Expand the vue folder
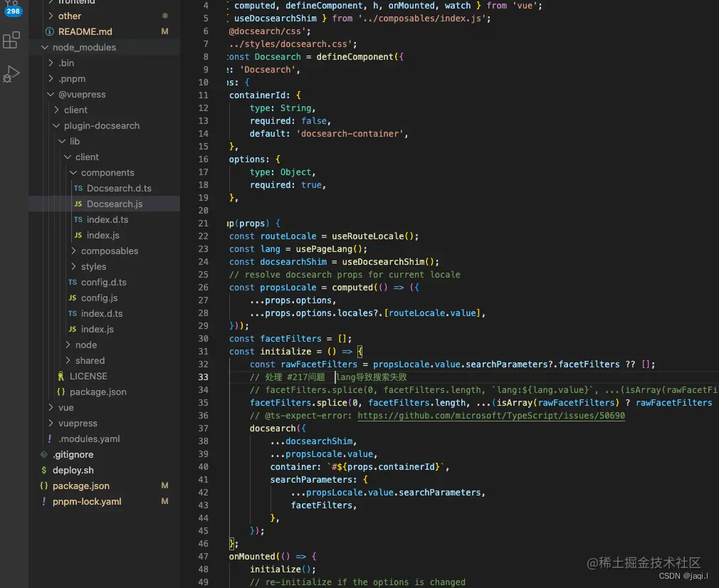Screen dimensions: 719x588 coord(51,408)
